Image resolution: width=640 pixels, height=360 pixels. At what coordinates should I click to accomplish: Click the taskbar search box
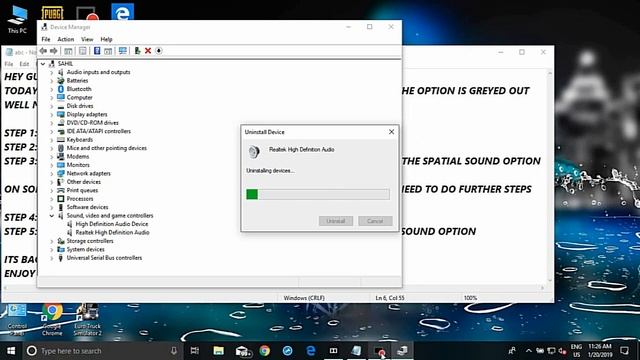102,351
